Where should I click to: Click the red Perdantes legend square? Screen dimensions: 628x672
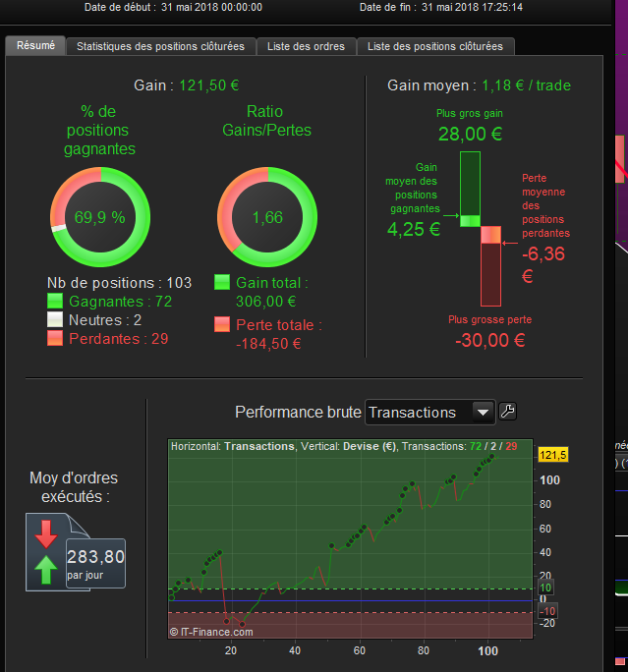click(x=55, y=338)
